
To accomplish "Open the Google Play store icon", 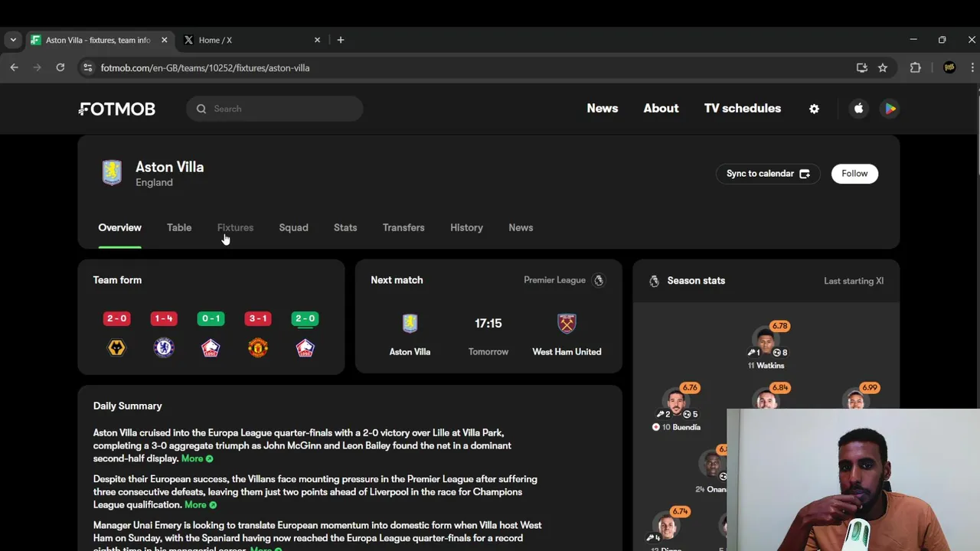I will click(890, 109).
